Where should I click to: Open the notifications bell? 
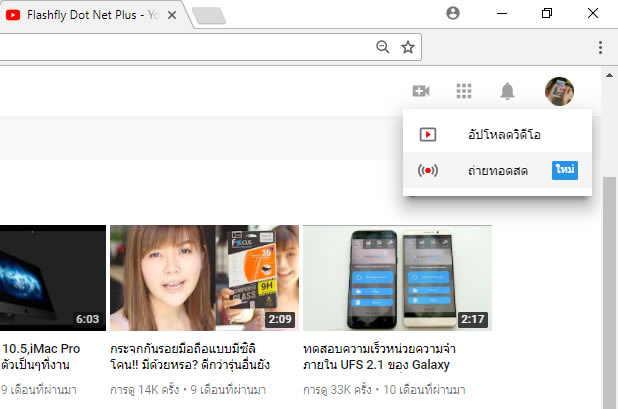click(507, 92)
